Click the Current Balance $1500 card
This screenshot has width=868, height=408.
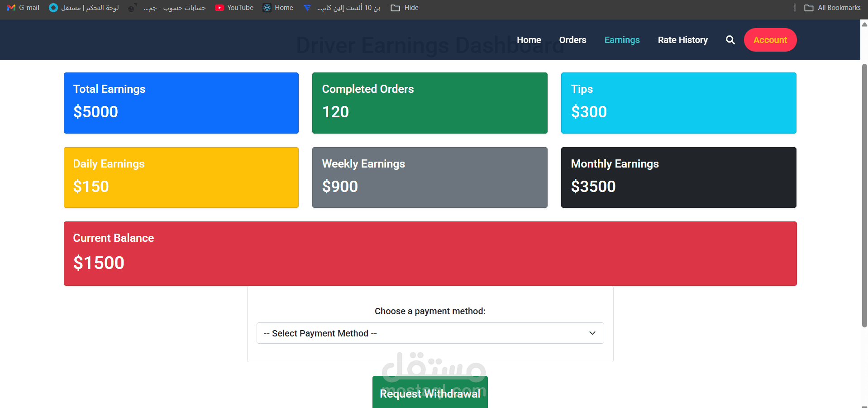click(x=430, y=254)
